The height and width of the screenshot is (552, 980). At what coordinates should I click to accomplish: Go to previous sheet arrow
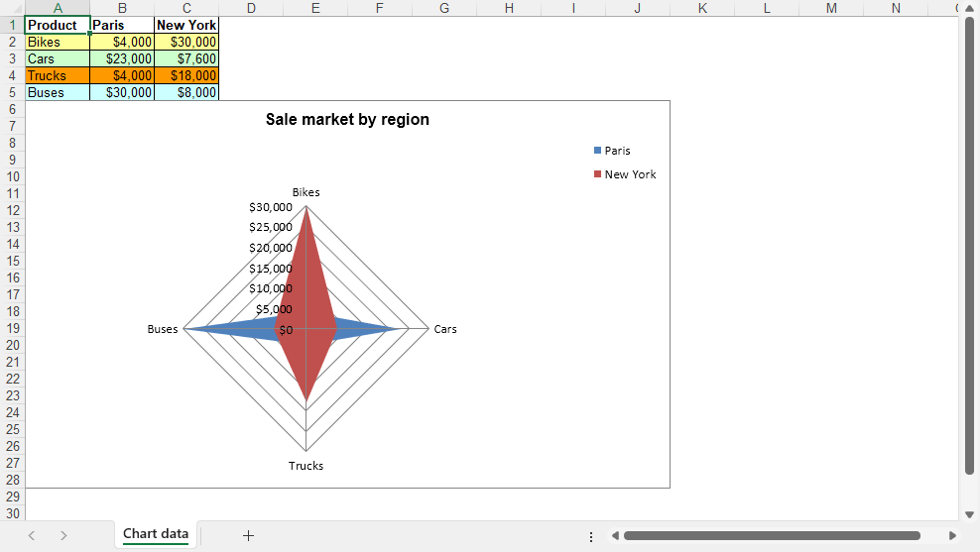click(x=32, y=535)
